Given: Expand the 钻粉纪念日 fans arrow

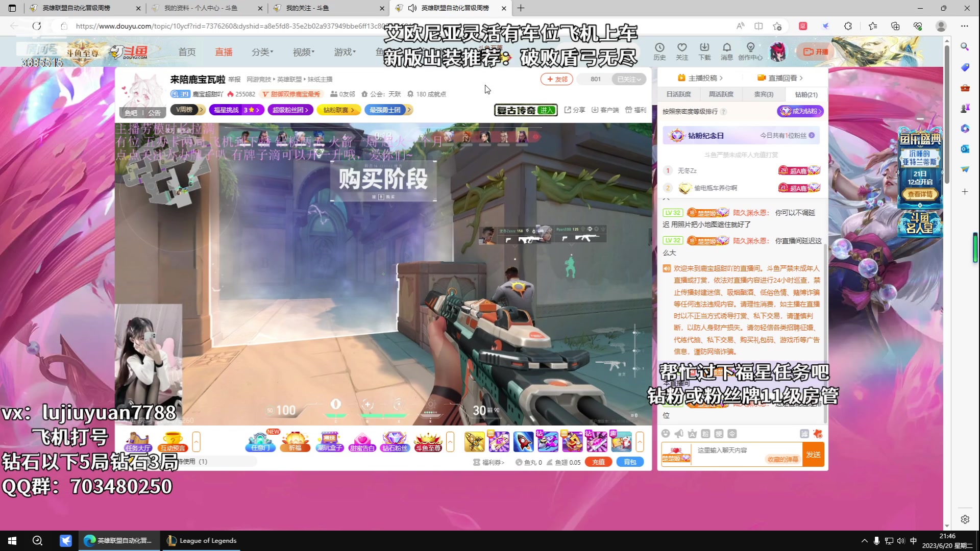Looking at the screenshot, I should point(812,135).
